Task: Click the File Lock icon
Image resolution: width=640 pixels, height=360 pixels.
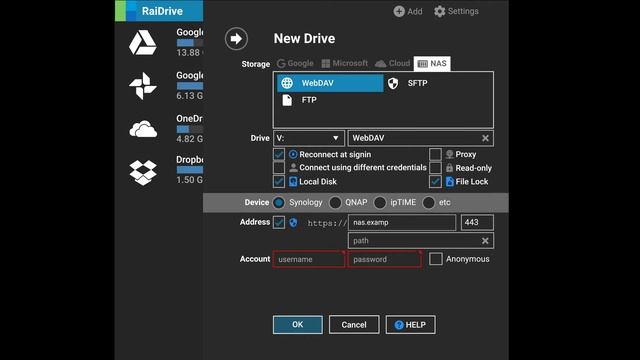Action: pos(449,182)
